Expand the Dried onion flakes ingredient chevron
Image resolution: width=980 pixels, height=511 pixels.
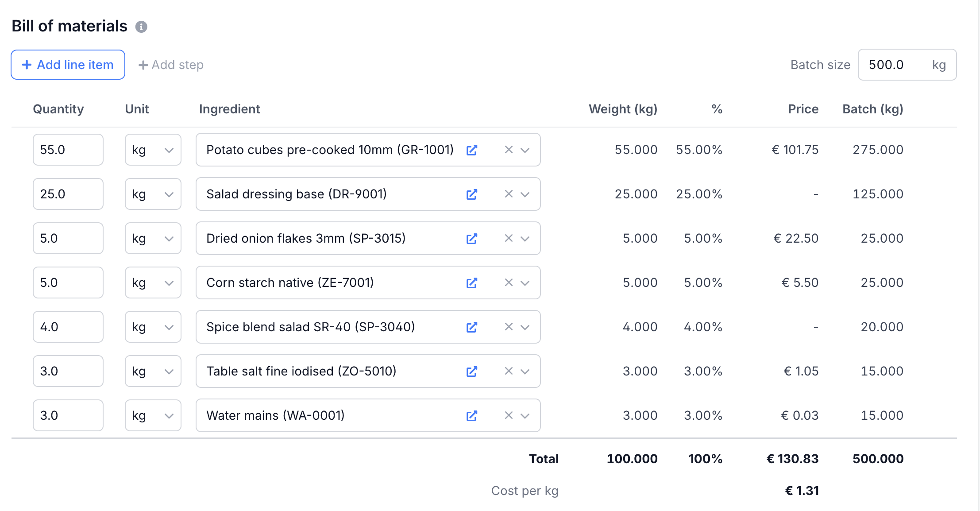pyautogui.click(x=525, y=239)
